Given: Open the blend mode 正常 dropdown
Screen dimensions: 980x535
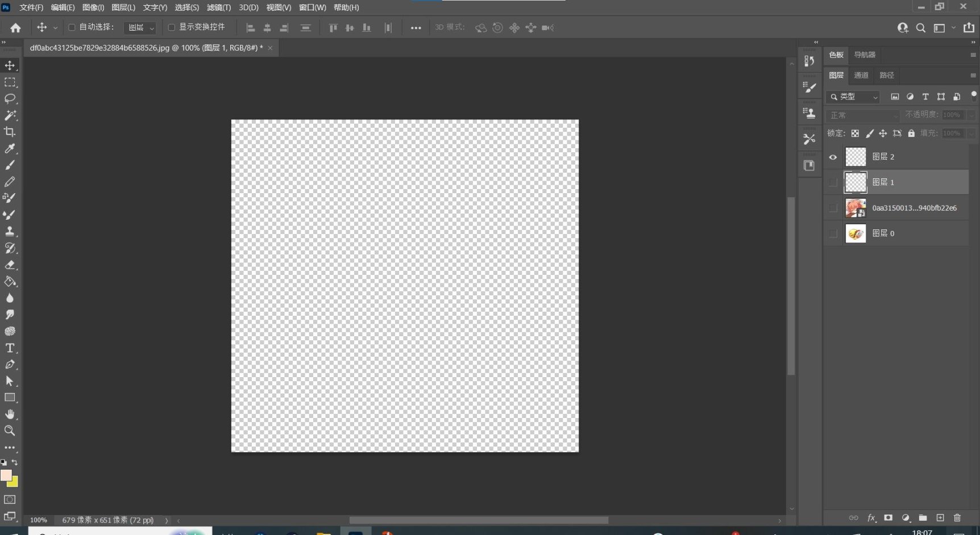Looking at the screenshot, I should [863, 115].
